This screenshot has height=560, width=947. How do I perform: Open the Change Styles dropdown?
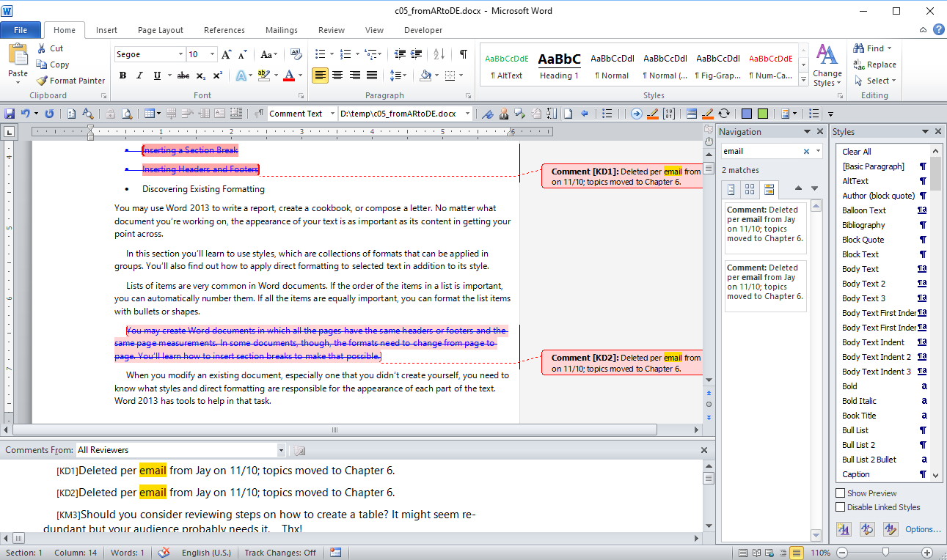[827, 66]
